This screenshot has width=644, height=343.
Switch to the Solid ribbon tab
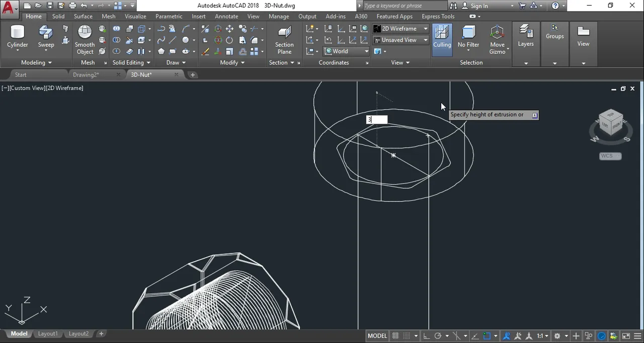58,16
